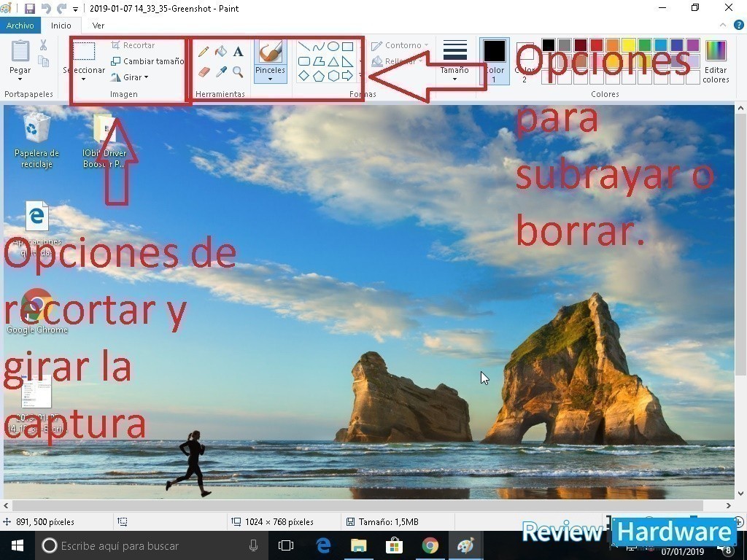Open the Contorno outline dropdown
Screen dimensions: 747x560
pos(400,45)
